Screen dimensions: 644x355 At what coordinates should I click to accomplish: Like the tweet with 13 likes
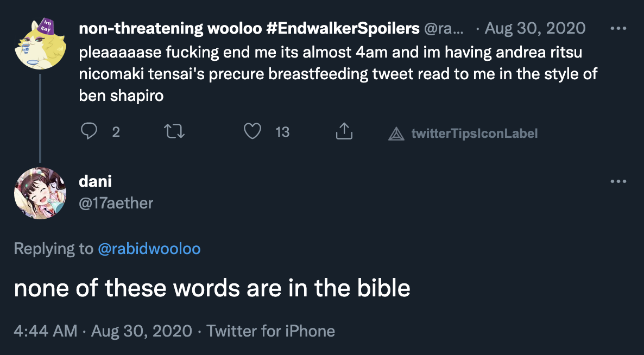[252, 132]
